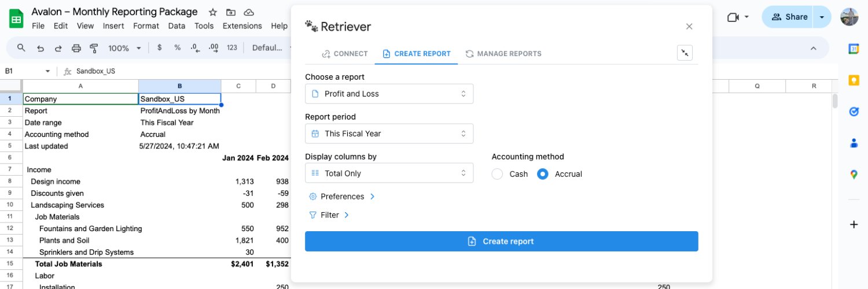Open the Profit and Loss report dropdown
Screen dimensions: 868x289
pos(389,94)
